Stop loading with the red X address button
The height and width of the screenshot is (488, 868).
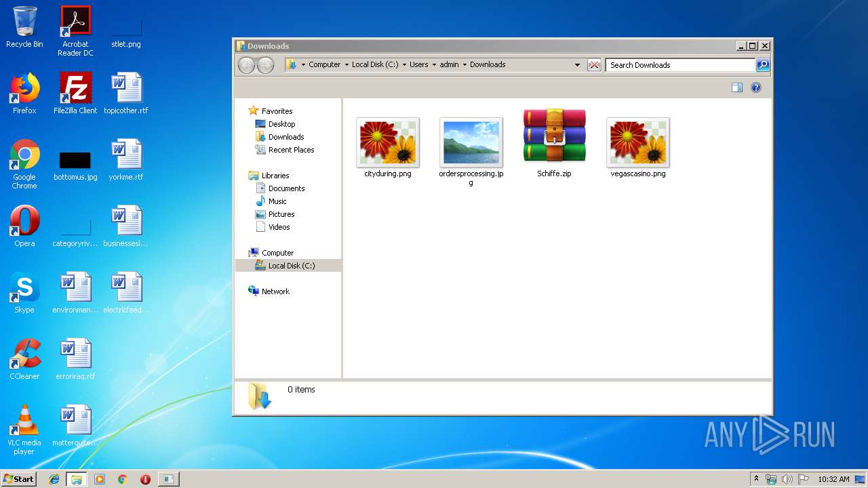[594, 65]
